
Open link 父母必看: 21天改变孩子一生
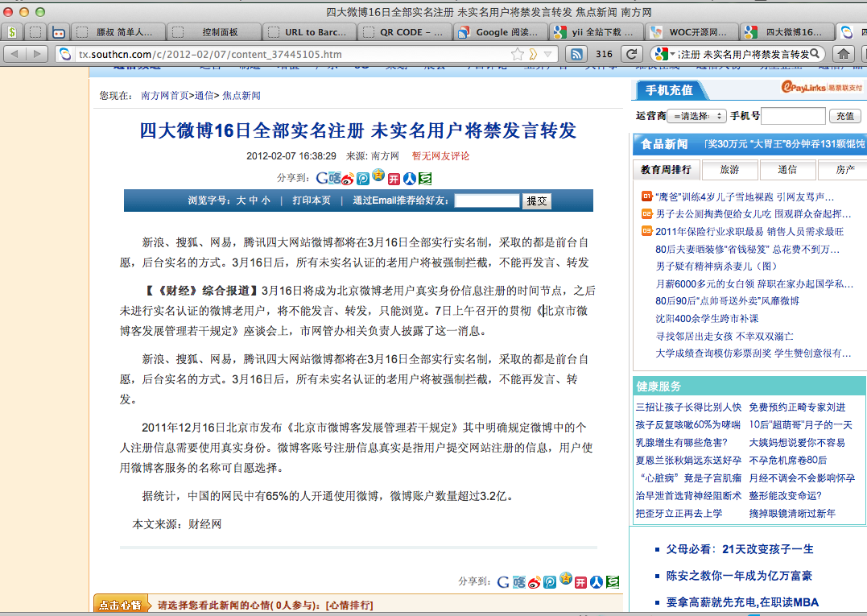coord(740,549)
